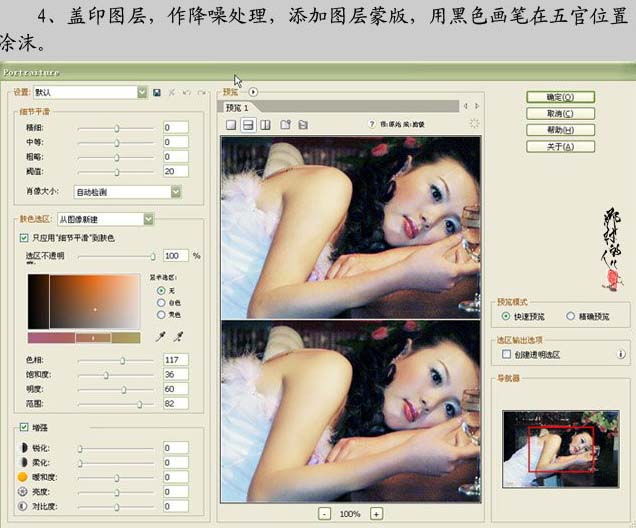
Task: Select vertical split preview view icon
Action: coord(265,124)
